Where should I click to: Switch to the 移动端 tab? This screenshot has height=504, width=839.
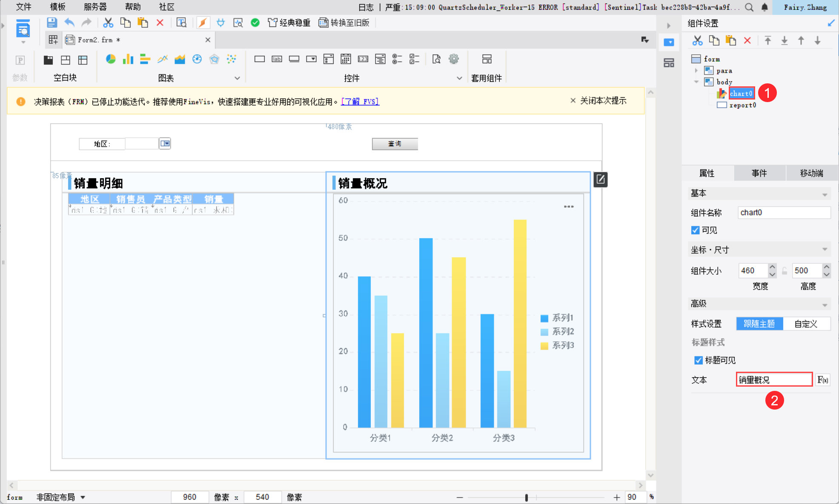point(812,173)
